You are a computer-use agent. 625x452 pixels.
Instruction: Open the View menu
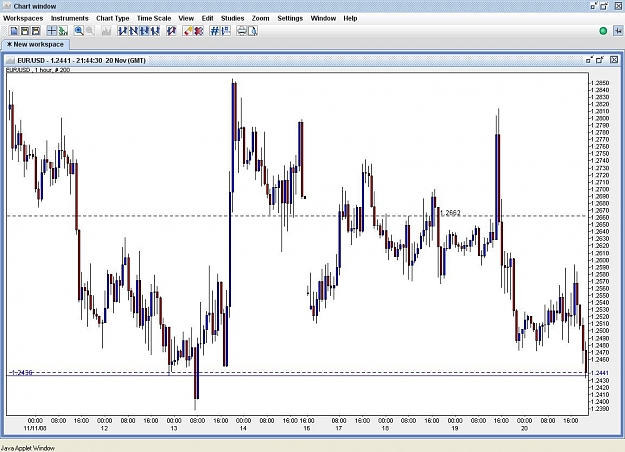pyautogui.click(x=186, y=18)
